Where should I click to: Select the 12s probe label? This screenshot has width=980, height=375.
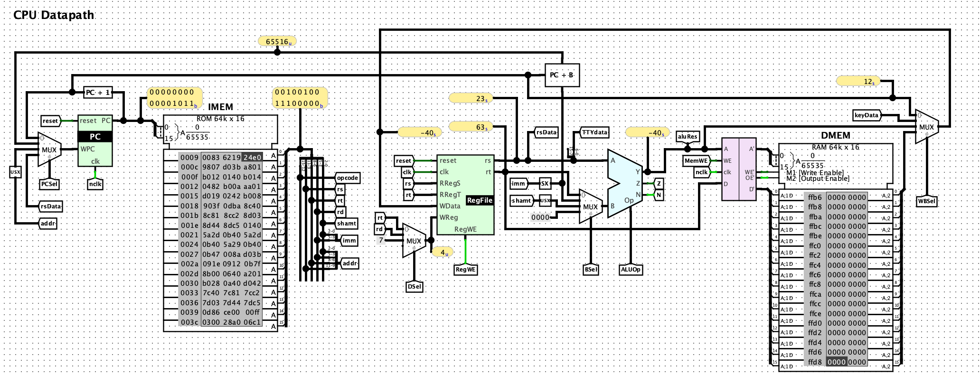pos(858,81)
